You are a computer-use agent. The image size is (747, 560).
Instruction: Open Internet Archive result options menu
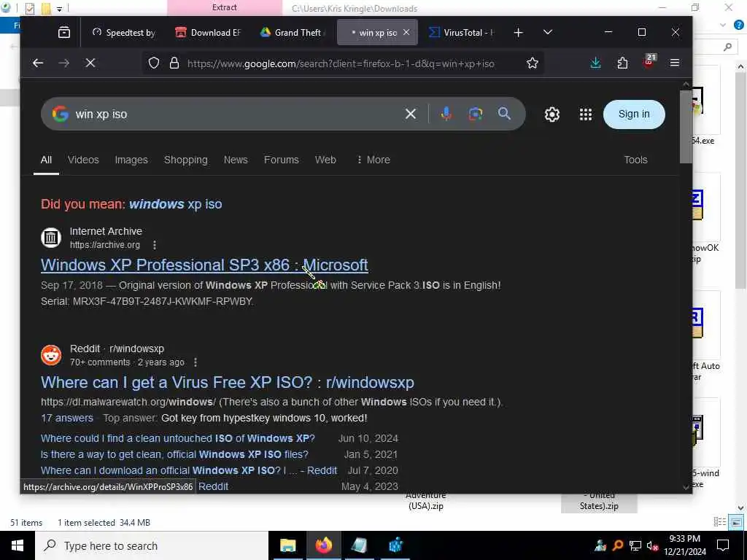(x=155, y=245)
